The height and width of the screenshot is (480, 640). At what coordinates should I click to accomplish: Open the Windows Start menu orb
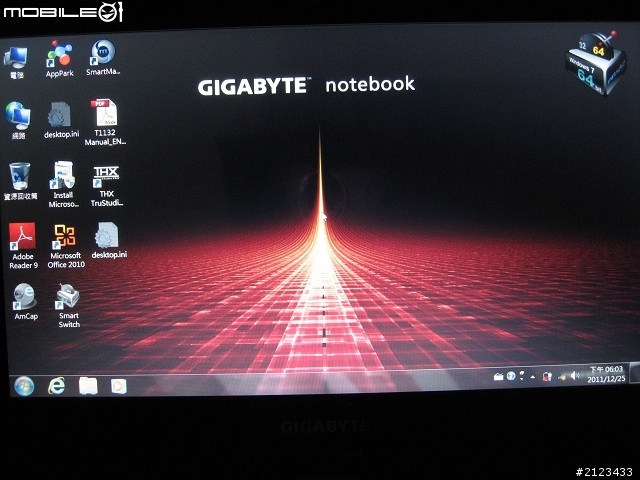pyautogui.click(x=24, y=385)
